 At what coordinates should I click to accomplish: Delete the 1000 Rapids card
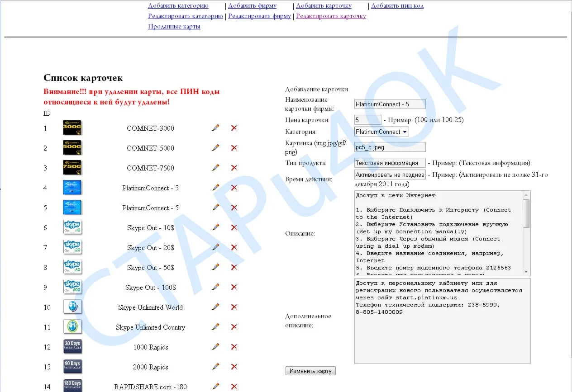(234, 347)
